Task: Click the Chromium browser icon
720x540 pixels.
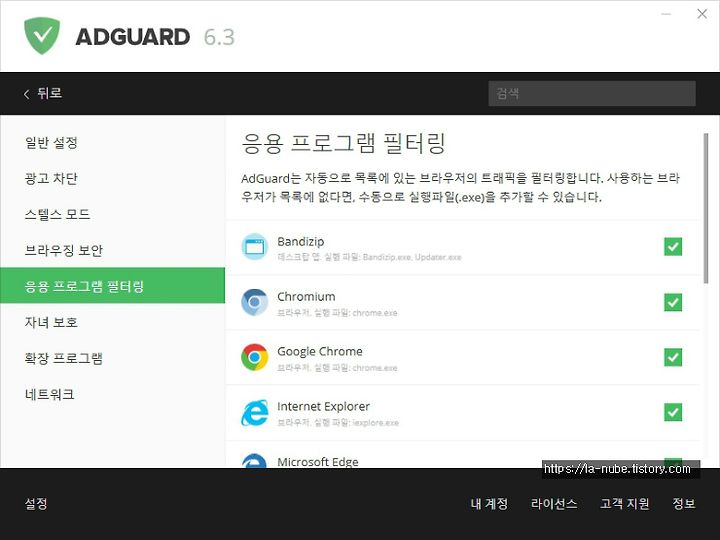Action: click(x=254, y=302)
